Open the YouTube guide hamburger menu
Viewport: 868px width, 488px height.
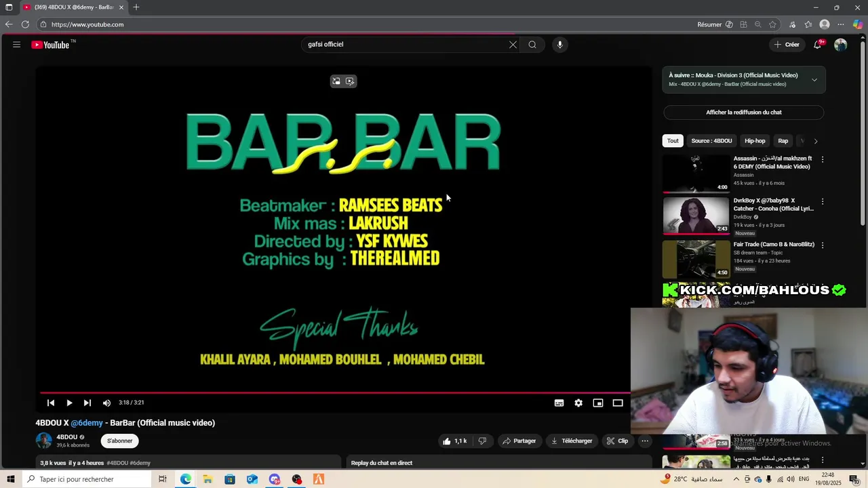pyautogui.click(x=16, y=45)
